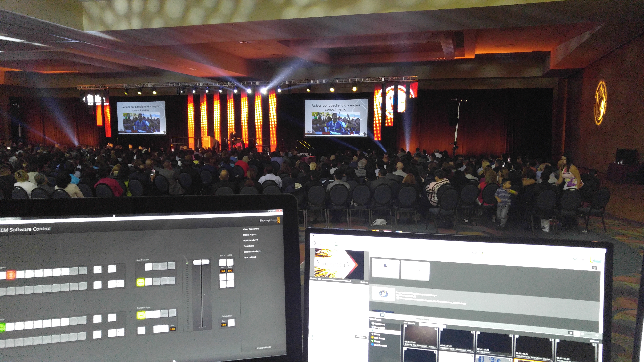This screenshot has height=362, width=644.
Task: Pause the Momentum preview video
Action: click(319, 279)
